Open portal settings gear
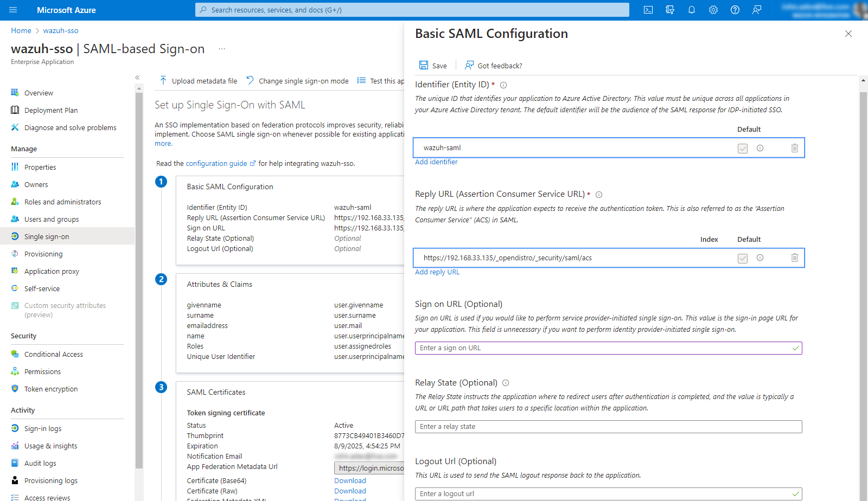 tap(713, 10)
